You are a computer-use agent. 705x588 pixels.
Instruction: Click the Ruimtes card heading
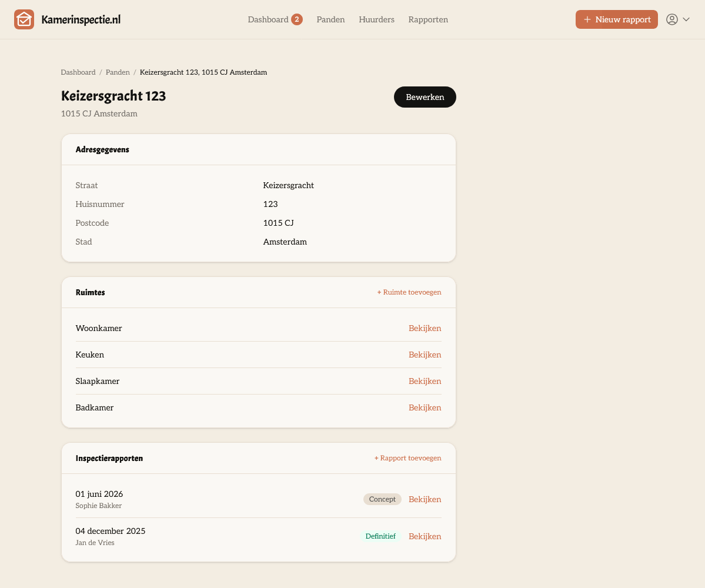[91, 292]
